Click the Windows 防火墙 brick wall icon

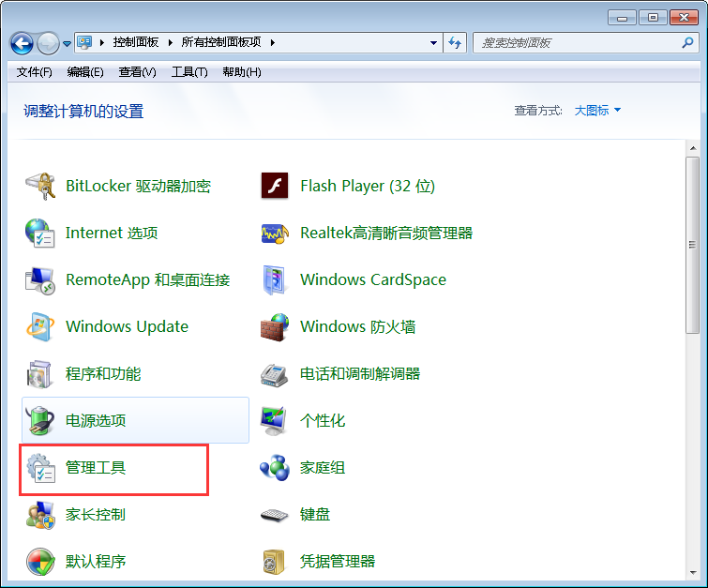(275, 327)
